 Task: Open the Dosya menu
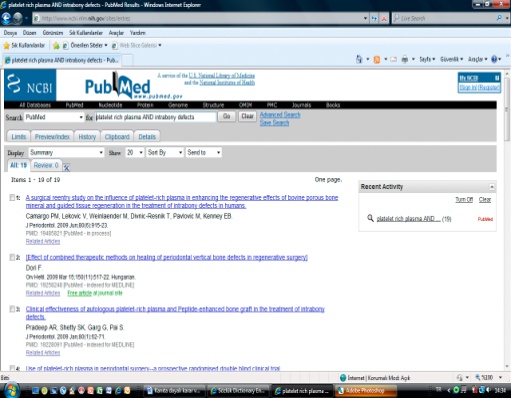[x=10, y=33]
